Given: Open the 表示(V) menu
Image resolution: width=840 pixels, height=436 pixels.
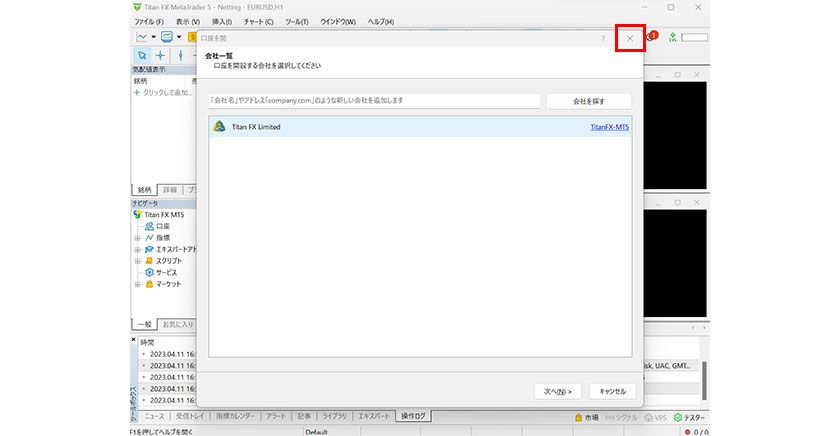Looking at the screenshot, I should [x=188, y=22].
